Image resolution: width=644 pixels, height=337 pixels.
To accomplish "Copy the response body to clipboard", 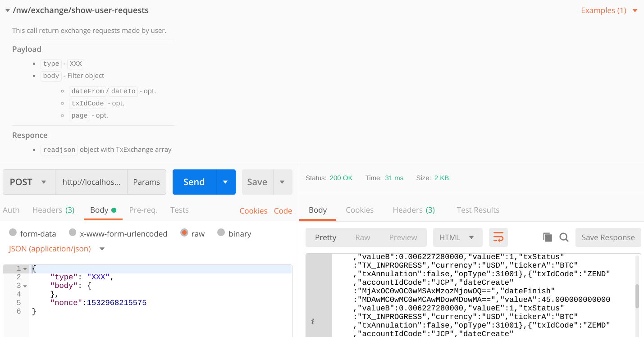I will [x=547, y=237].
